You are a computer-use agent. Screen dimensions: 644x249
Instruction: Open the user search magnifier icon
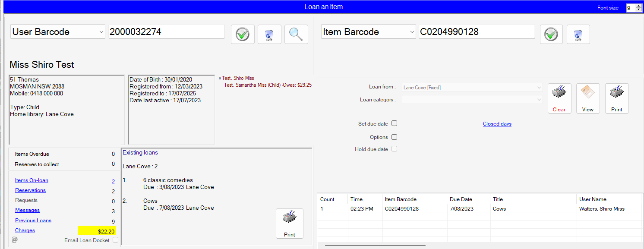[x=296, y=34]
